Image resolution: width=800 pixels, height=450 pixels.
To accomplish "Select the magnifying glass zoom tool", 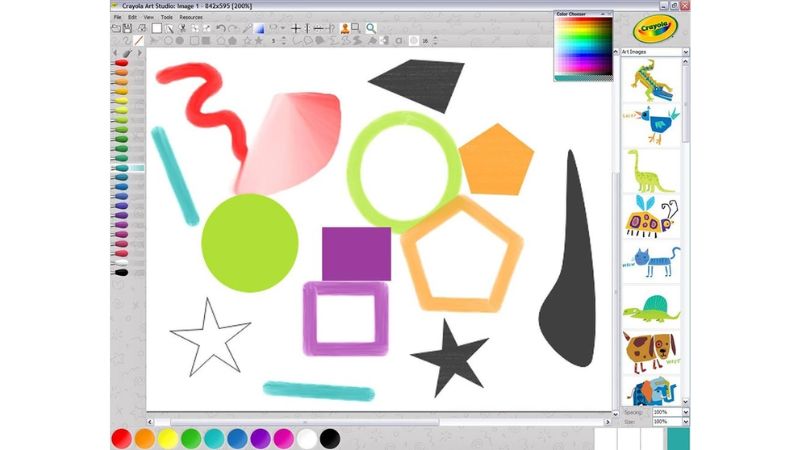I will (371, 29).
